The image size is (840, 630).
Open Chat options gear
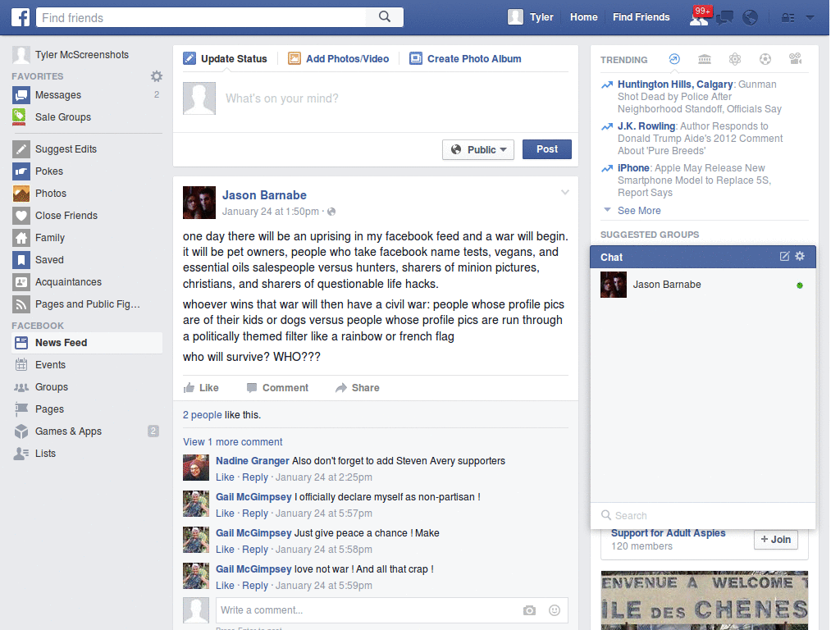pos(800,256)
